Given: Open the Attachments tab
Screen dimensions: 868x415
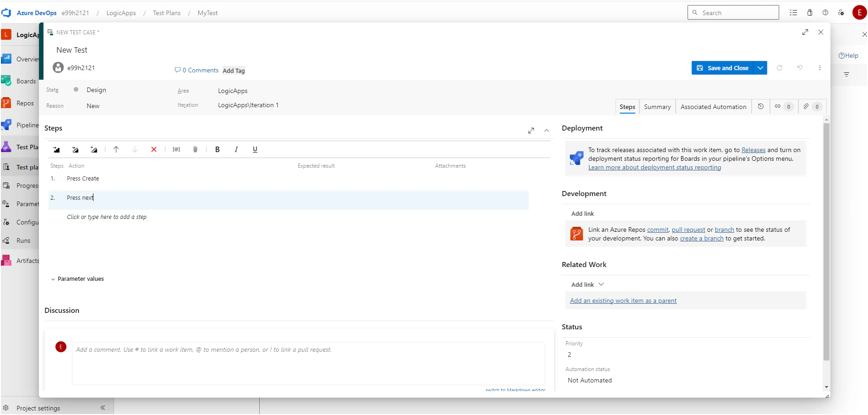Looking at the screenshot, I should (812, 107).
